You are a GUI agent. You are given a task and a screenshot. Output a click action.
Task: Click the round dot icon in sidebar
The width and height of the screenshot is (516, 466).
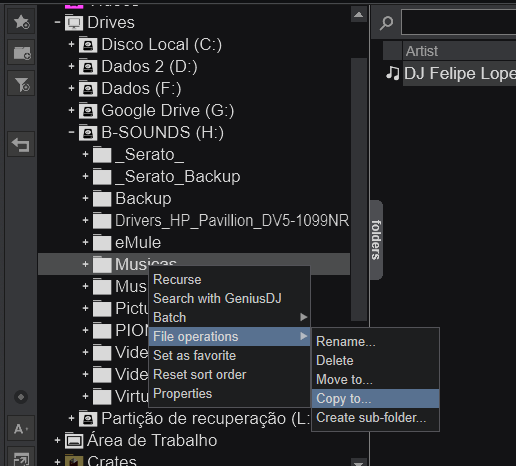(x=21, y=397)
